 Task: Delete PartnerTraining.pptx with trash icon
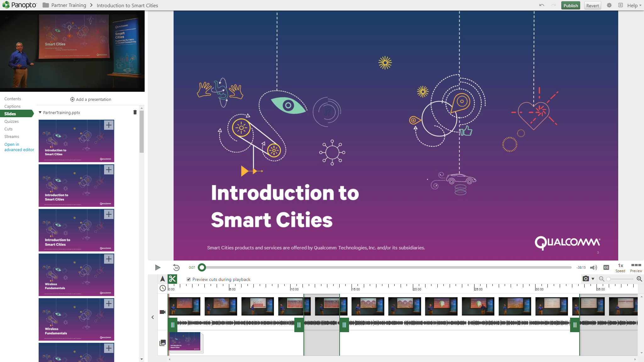135,112
